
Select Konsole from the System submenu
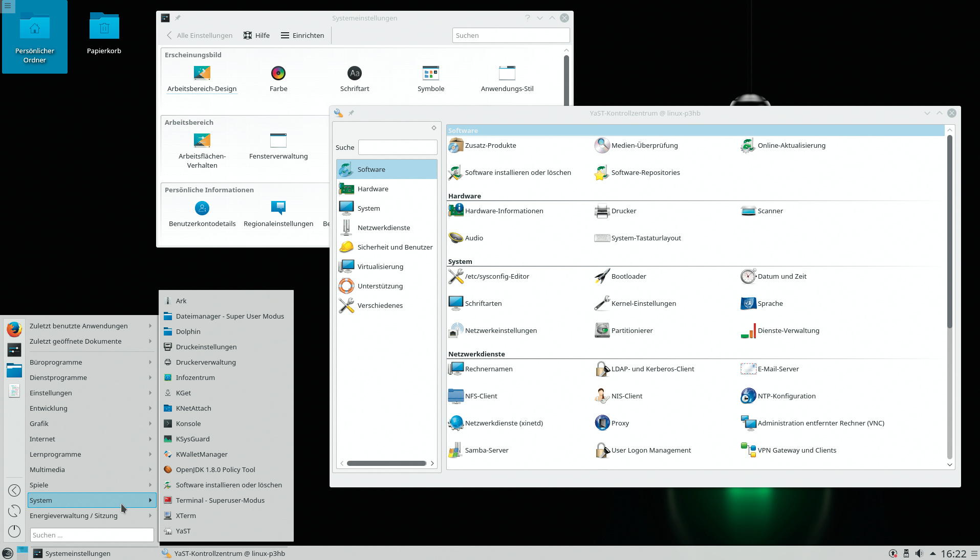click(x=188, y=423)
